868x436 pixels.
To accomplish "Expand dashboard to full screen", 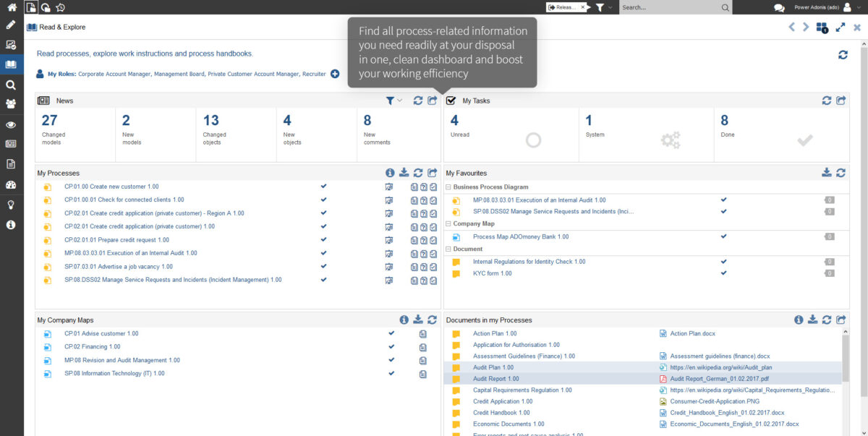I will coord(841,27).
